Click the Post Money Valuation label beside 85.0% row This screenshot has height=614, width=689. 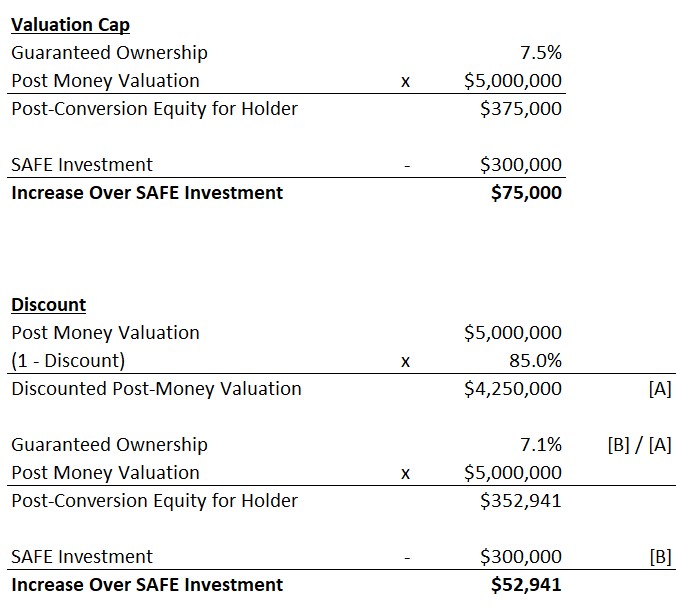point(105,333)
